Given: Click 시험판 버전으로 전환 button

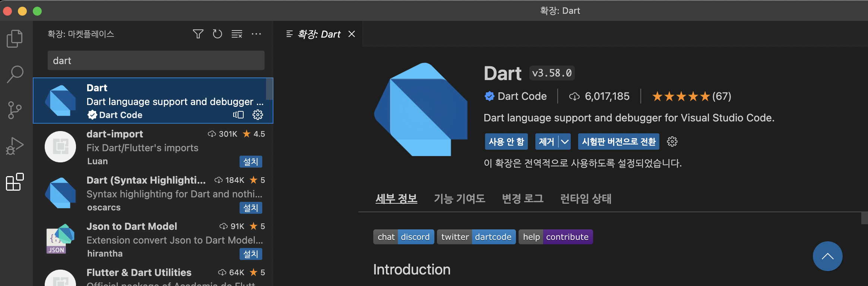Looking at the screenshot, I should [619, 142].
